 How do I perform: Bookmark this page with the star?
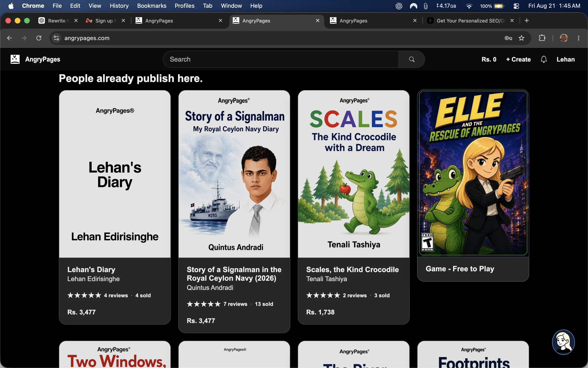click(521, 38)
